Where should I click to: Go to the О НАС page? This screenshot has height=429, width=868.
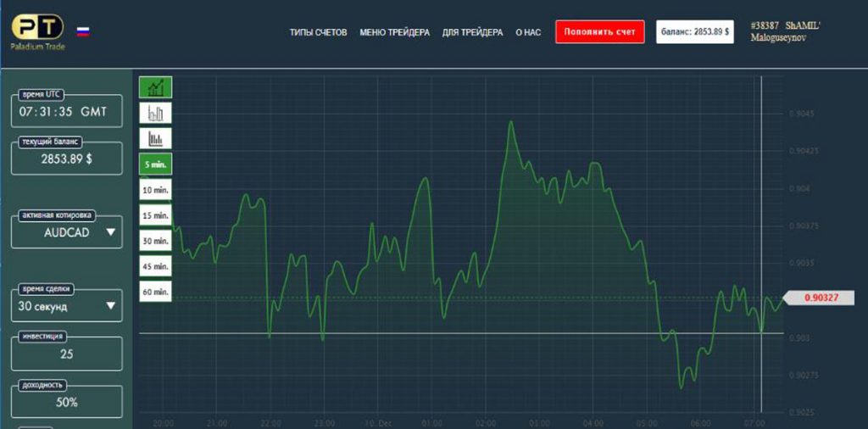(528, 32)
